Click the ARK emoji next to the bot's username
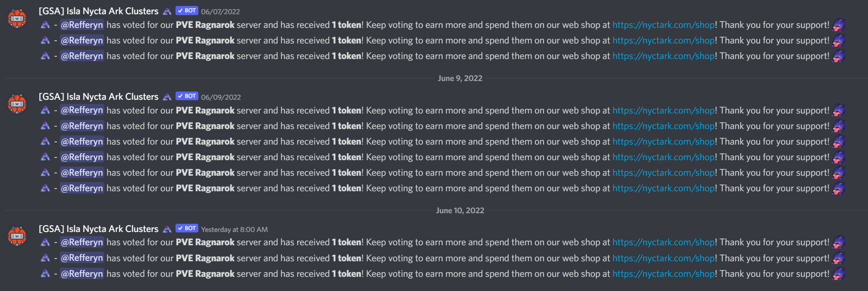The height and width of the screenshot is (291, 868). click(167, 11)
